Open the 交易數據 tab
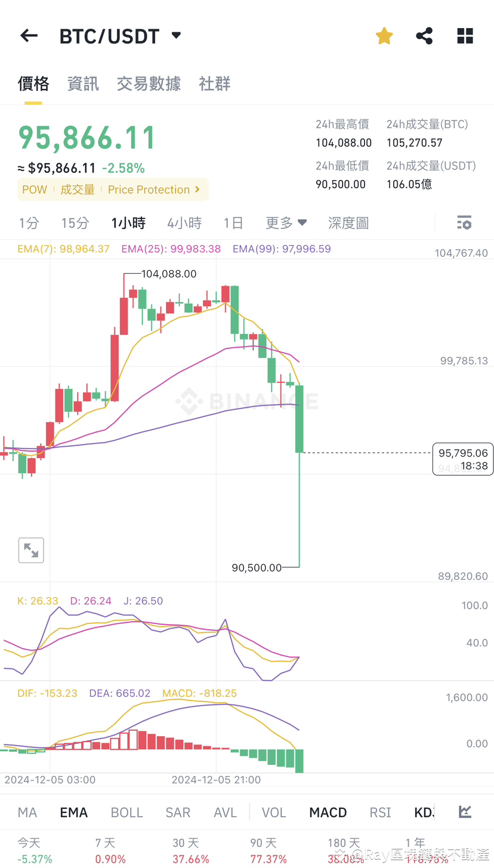The height and width of the screenshot is (868, 494). 149,84
